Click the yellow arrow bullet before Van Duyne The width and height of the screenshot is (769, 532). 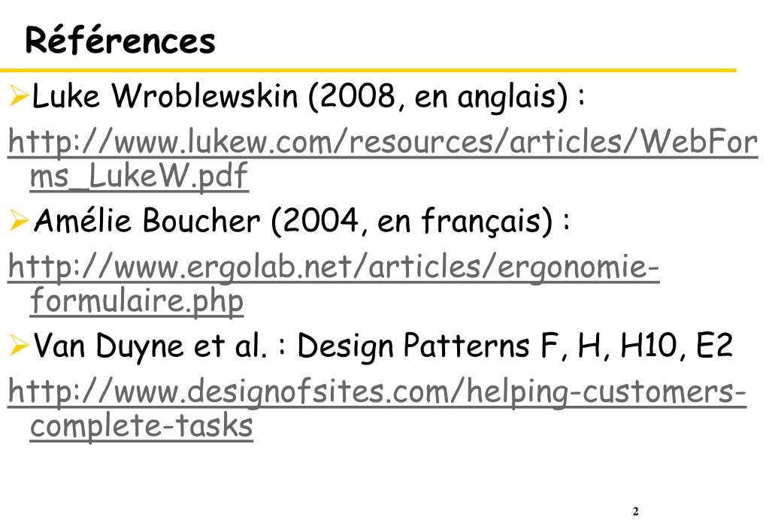tap(19, 346)
